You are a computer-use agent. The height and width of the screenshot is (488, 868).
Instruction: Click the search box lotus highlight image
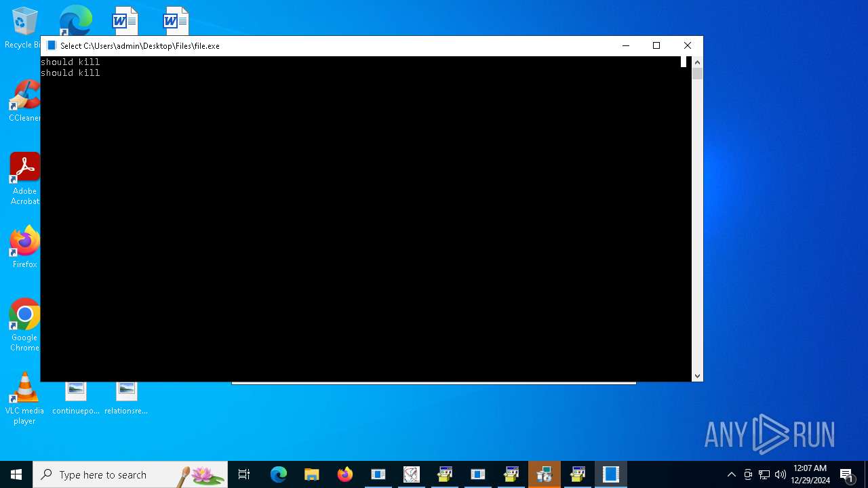pos(201,475)
